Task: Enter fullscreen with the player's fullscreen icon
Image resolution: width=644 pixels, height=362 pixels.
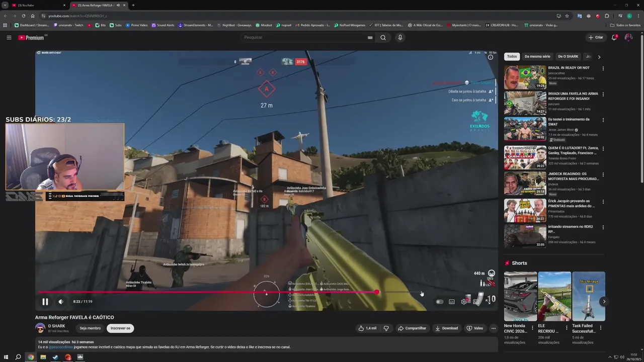Action: click(x=488, y=302)
